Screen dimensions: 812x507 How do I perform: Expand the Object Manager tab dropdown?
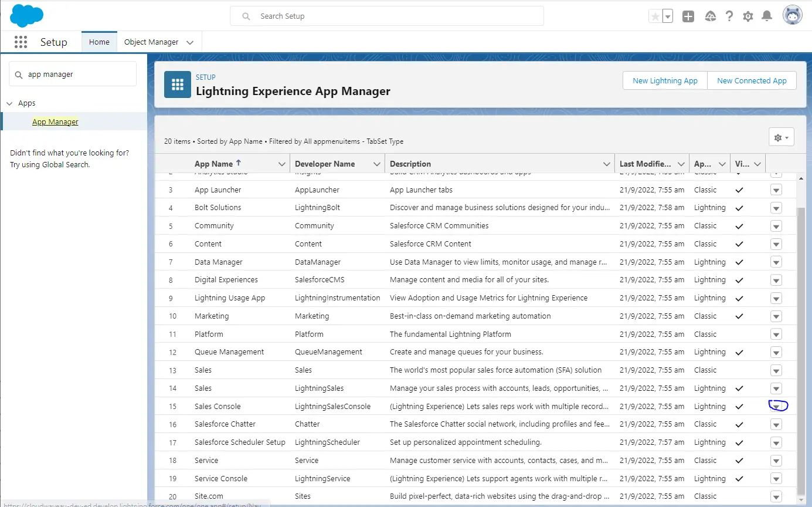click(190, 42)
